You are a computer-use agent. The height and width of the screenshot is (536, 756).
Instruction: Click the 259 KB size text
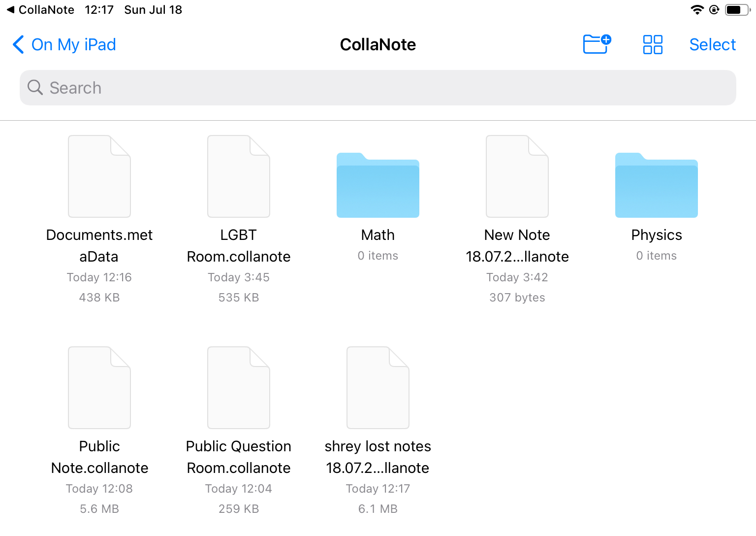(239, 509)
